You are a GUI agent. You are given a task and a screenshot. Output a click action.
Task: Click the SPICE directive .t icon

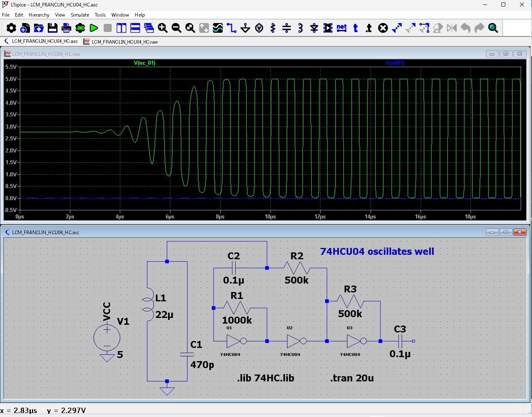(x=368, y=28)
